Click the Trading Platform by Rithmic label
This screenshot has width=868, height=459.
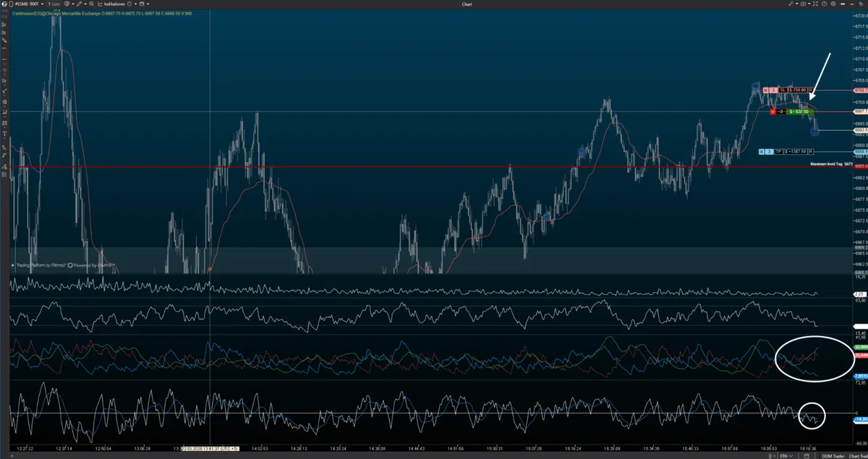[41, 265]
